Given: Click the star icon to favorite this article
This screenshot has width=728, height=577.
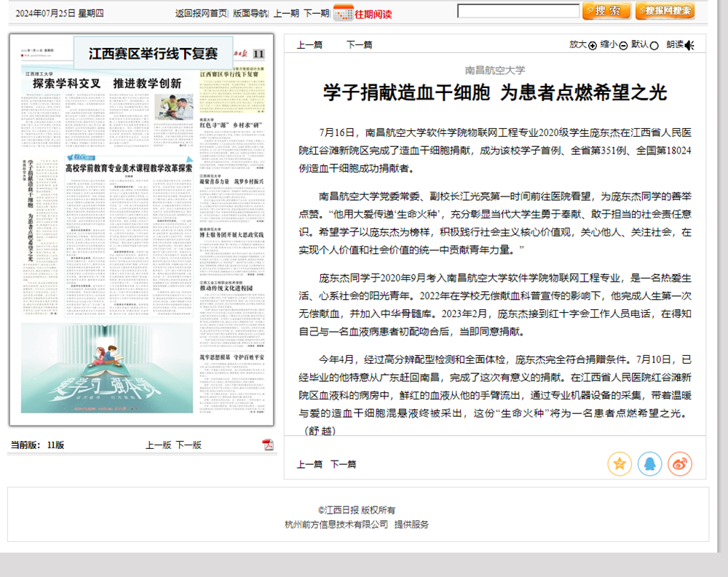Looking at the screenshot, I should tap(620, 463).
